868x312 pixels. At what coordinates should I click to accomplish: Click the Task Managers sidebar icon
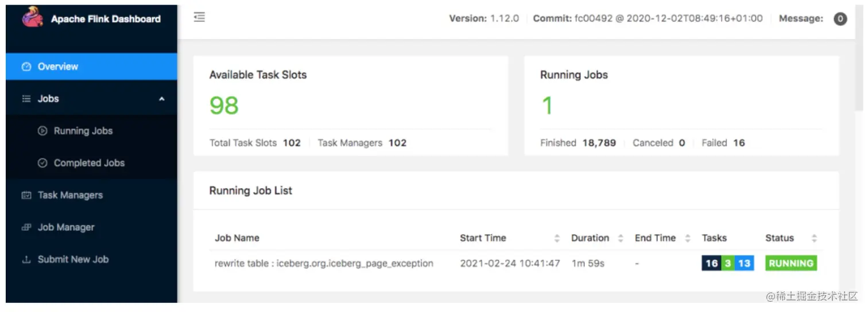(x=26, y=195)
